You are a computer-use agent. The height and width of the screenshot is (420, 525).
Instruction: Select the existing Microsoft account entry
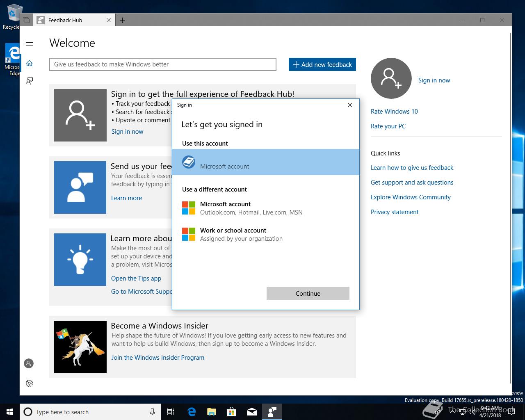(x=266, y=162)
